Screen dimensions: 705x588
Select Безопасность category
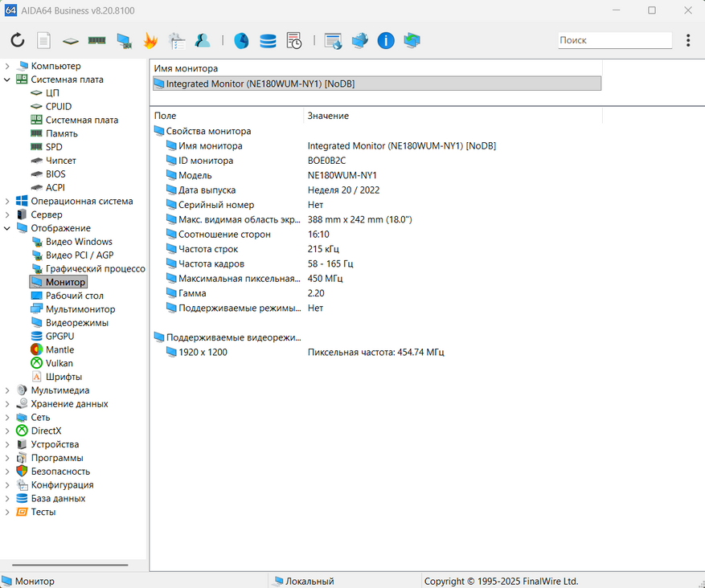pyautogui.click(x=60, y=472)
